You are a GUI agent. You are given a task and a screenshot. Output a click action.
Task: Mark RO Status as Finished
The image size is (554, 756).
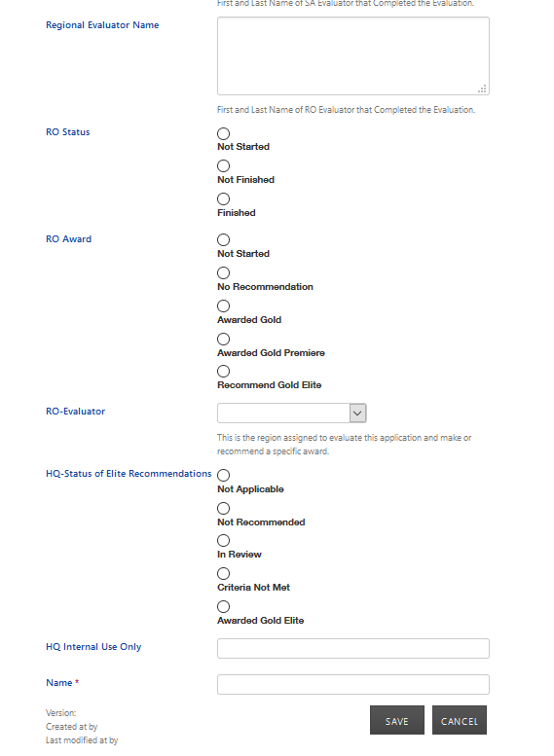[223, 198]
